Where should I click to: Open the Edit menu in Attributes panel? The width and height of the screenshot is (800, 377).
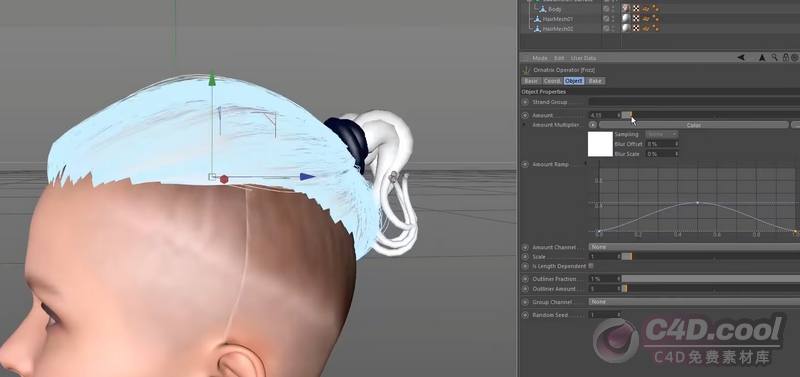559,58
